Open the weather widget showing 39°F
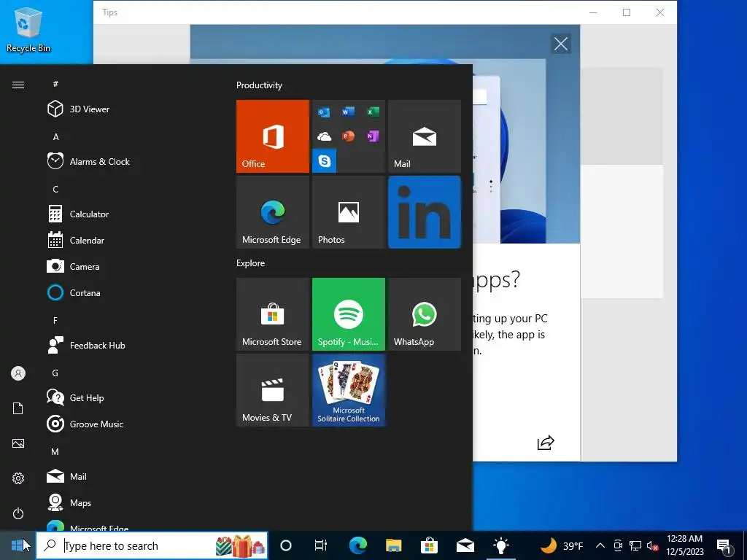This screenshot has height=560, width=747. pos(561,545)
